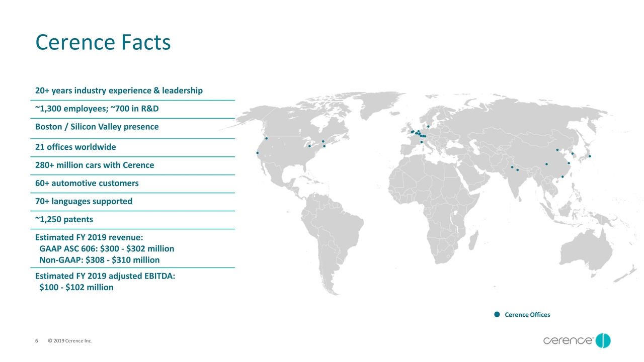Click the "Cerence Facts" slide title
The image size is (644, 362).
(103, 43)
